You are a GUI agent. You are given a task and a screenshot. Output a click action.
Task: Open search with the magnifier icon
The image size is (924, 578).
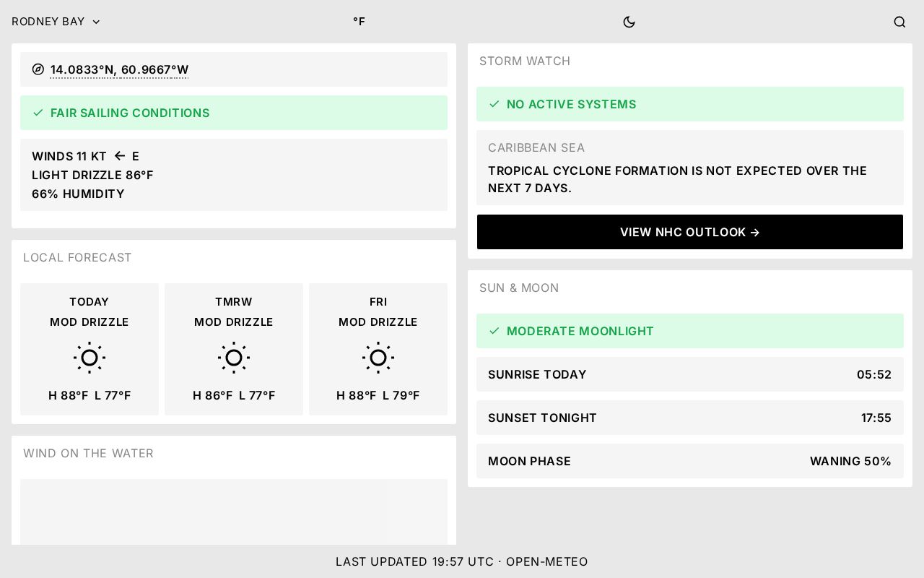(899, 22)
